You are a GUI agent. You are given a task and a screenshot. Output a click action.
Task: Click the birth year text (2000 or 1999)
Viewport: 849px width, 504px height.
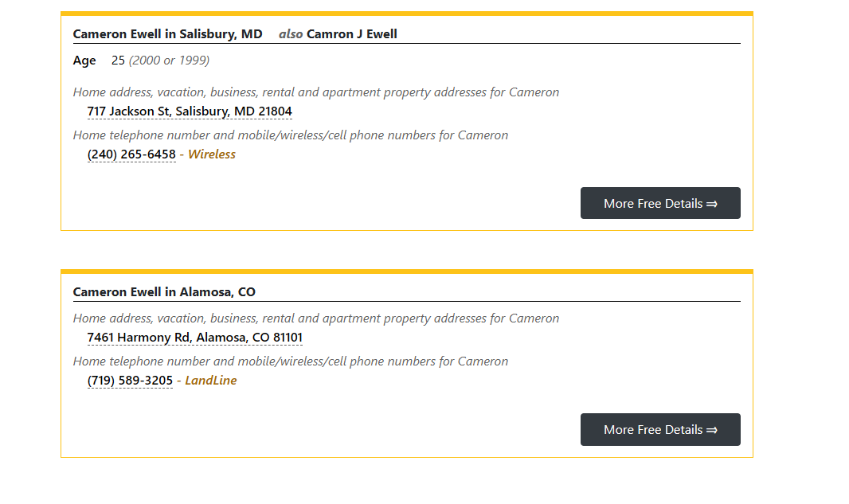point(169,61)
